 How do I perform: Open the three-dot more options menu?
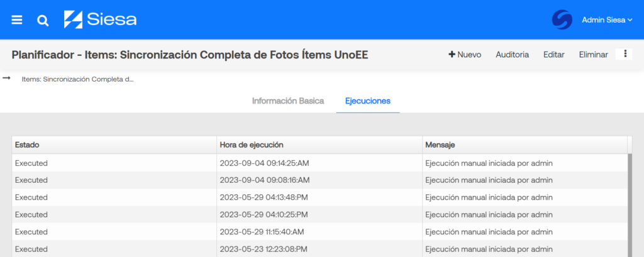[625, 54]
